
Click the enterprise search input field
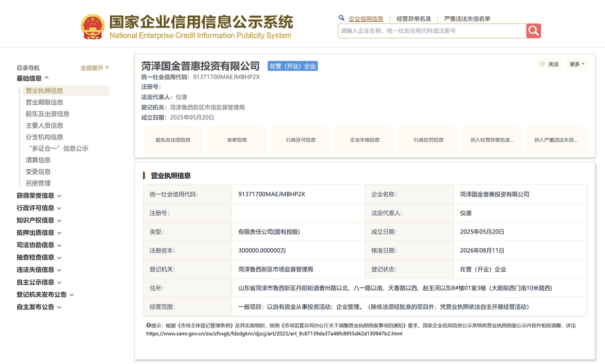click(x=432, y=31)
